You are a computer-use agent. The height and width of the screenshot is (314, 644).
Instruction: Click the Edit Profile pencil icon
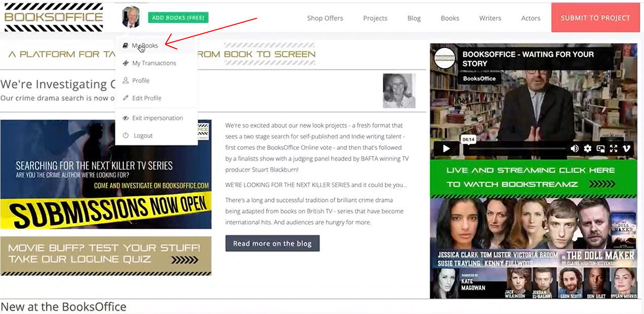[126, 98]
